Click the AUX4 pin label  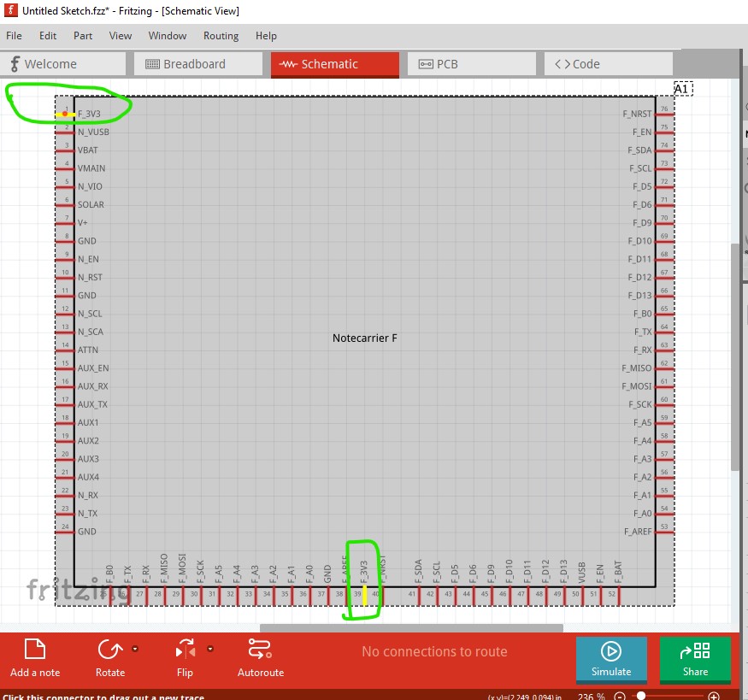click(x=88, y=476)
